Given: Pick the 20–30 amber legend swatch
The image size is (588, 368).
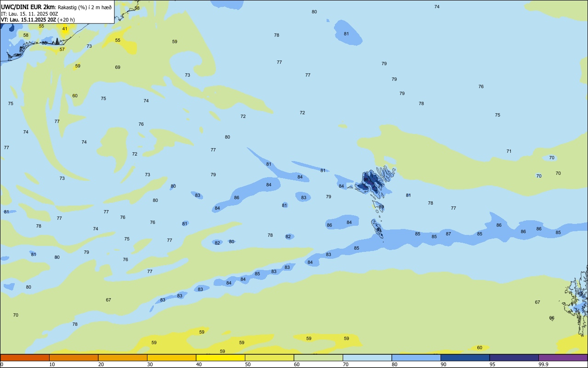Looking at the screenshot, I should click(x=123, y=357).
